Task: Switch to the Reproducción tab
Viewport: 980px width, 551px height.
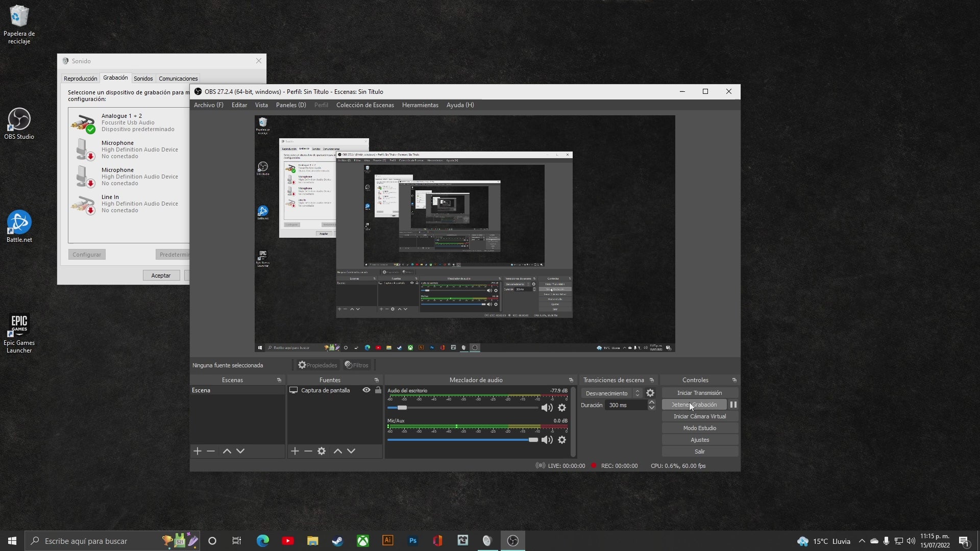Action: point(80,79)
